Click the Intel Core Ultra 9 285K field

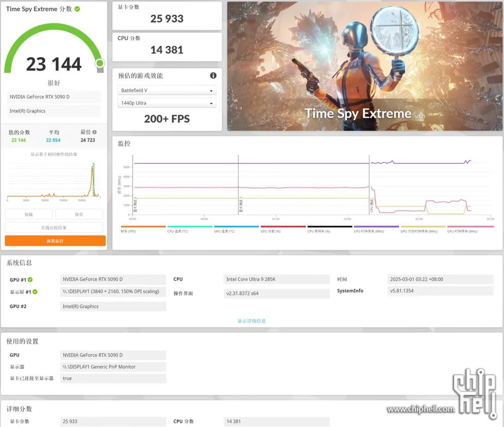pyautogui.click(x=277, y=280)
